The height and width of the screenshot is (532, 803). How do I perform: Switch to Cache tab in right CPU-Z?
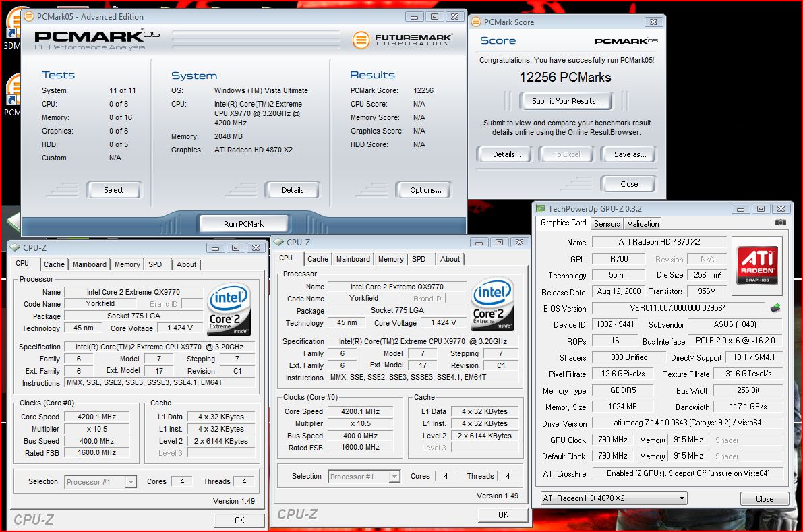[318, 259]
